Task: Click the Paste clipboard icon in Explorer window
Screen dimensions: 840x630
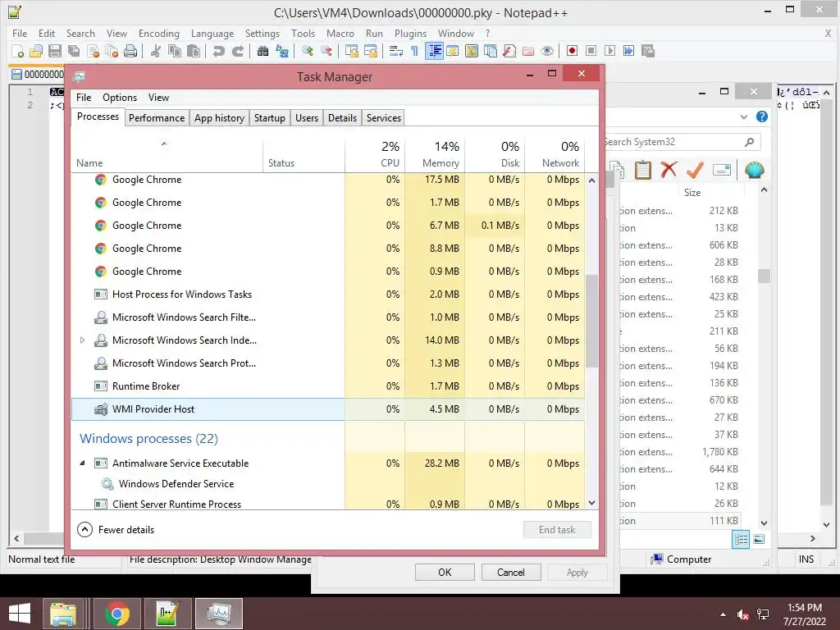Action: (642, 171)
